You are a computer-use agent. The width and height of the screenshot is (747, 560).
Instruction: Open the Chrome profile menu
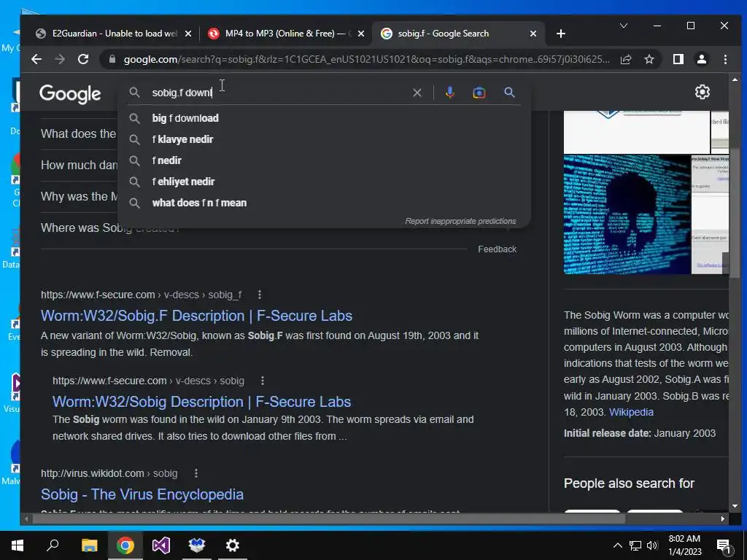(702, 59)
